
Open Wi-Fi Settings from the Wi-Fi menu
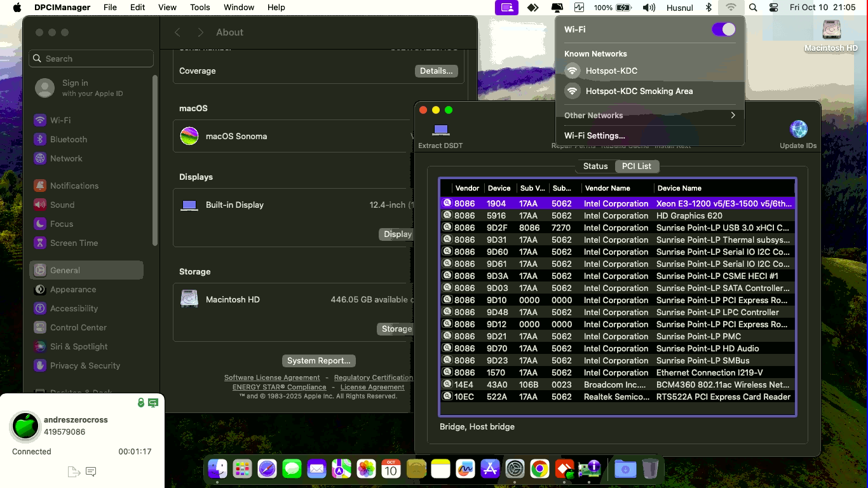pyautogui.click(x=595, y=135)
